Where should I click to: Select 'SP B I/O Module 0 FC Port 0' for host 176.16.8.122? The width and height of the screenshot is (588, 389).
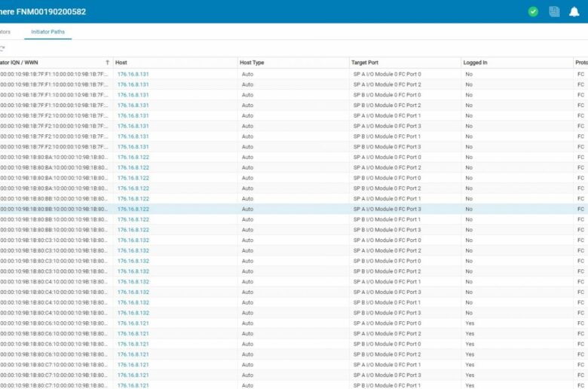click(387, 178)
